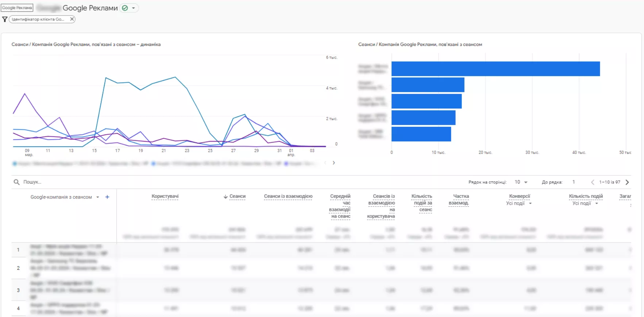Sort by Сеанси column header
Viewport: 644px width, 317px height.
tap(235, 196)
